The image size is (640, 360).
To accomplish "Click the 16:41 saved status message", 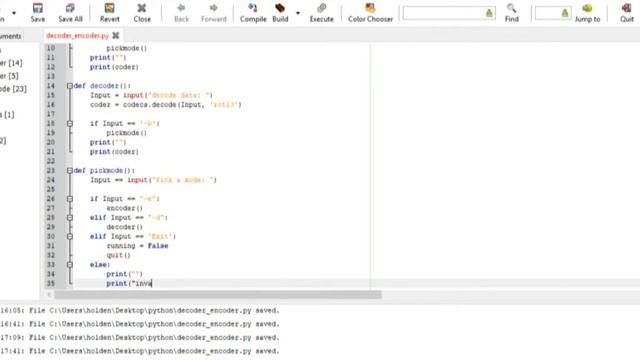I will pyautogui.click(x=140, y=324).
